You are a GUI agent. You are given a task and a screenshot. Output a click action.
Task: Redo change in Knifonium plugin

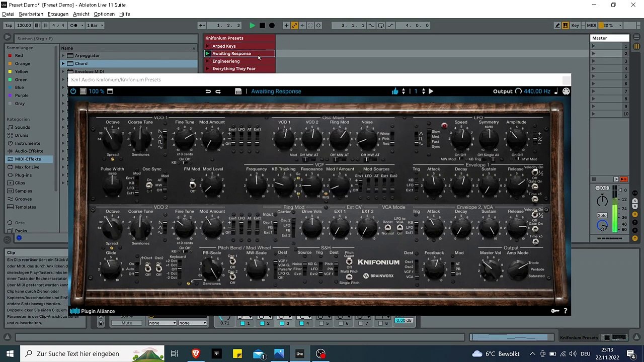tap(218, 92)
